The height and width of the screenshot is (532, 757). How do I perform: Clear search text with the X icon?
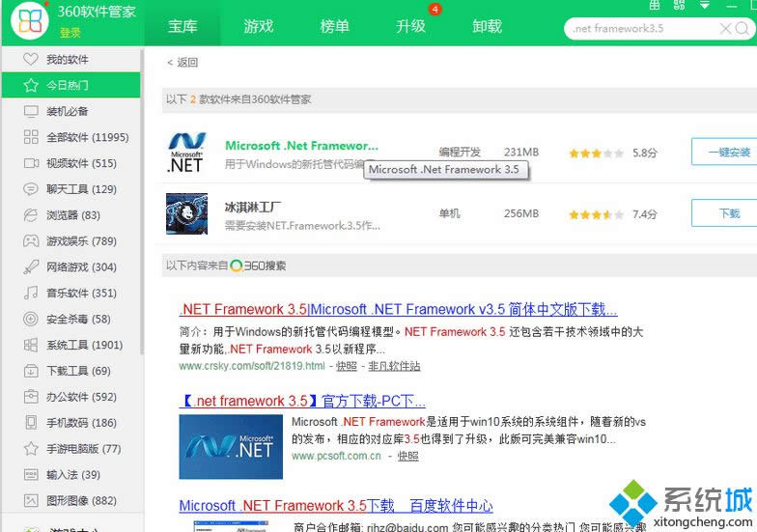(725, 28)
